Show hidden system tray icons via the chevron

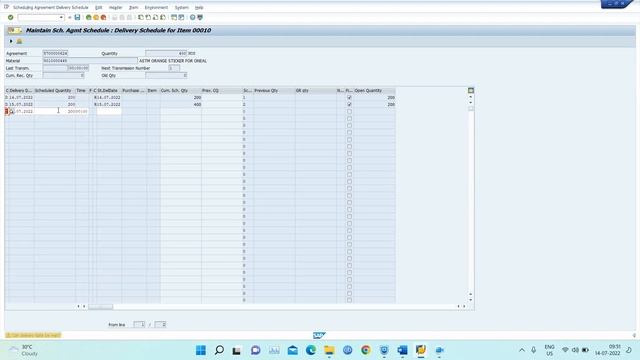tap(522, 350)
